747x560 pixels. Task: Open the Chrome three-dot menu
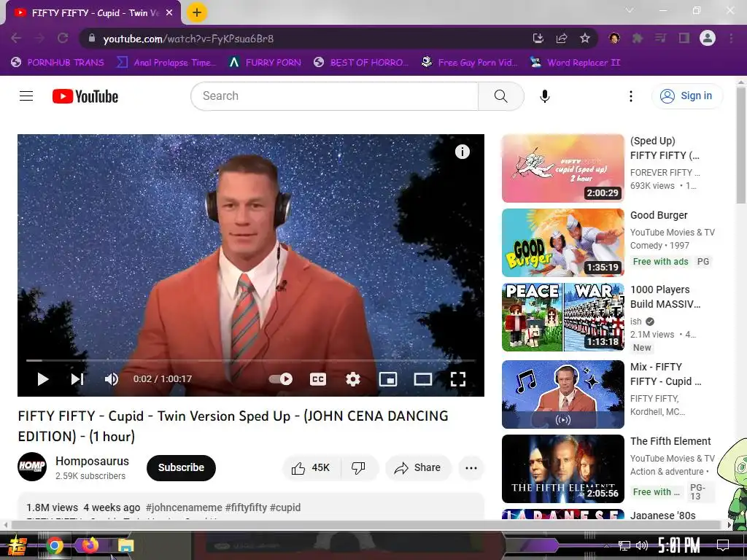[x=731, y=38]
